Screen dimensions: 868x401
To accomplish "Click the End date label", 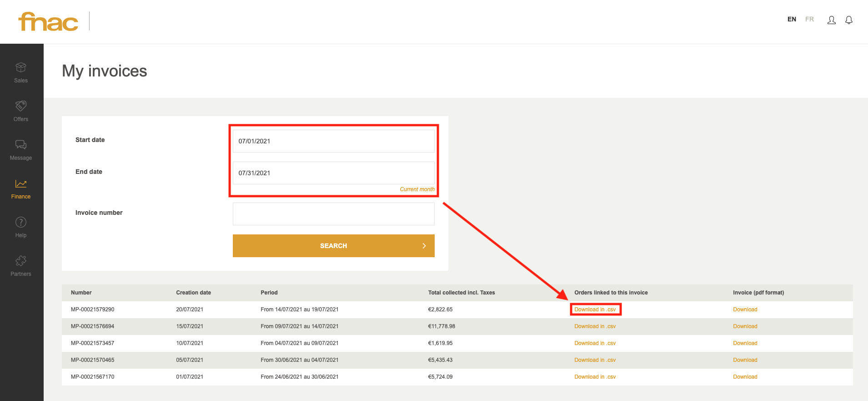I will 89,172.
